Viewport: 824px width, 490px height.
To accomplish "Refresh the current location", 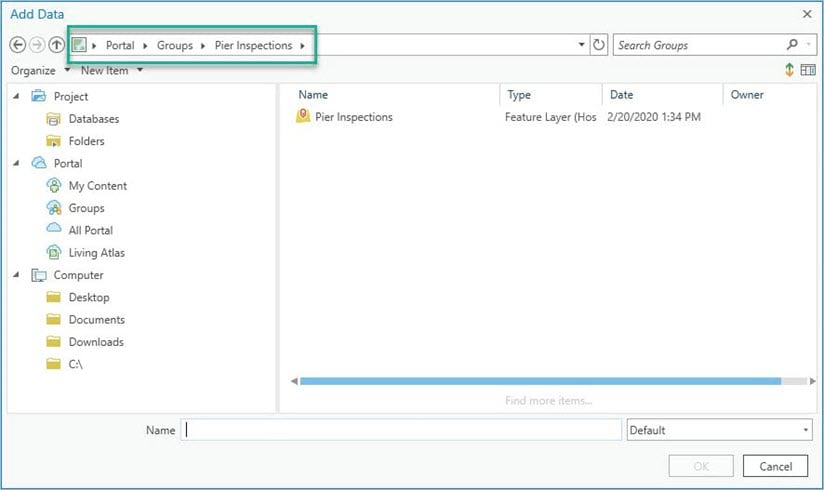I will coord(599,45).
